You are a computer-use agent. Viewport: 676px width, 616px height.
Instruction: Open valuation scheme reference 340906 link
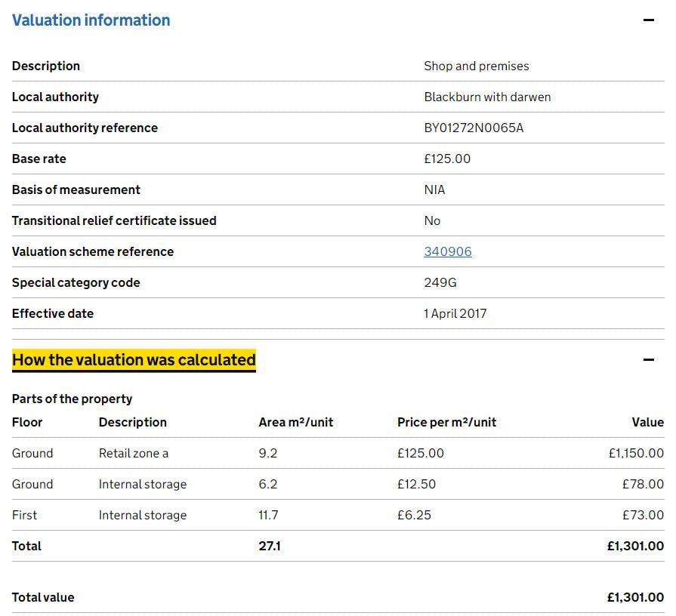pos(447,251)
